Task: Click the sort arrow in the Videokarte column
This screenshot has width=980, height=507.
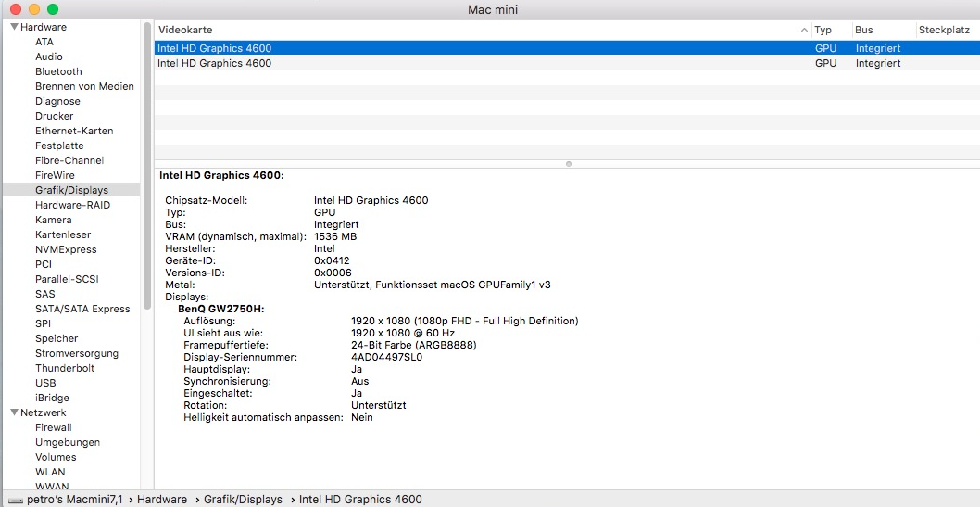Action: click(803, 31)
